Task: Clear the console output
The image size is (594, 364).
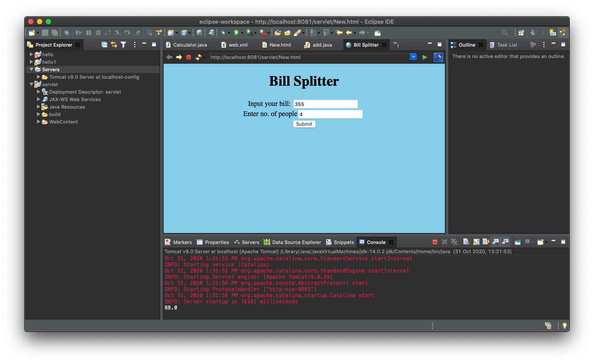Action: click(x=466, y=242)
